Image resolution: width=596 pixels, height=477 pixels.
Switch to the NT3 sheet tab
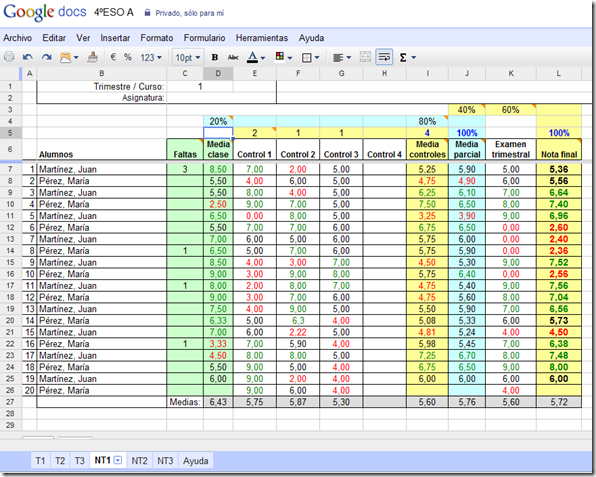pos(165,461)
